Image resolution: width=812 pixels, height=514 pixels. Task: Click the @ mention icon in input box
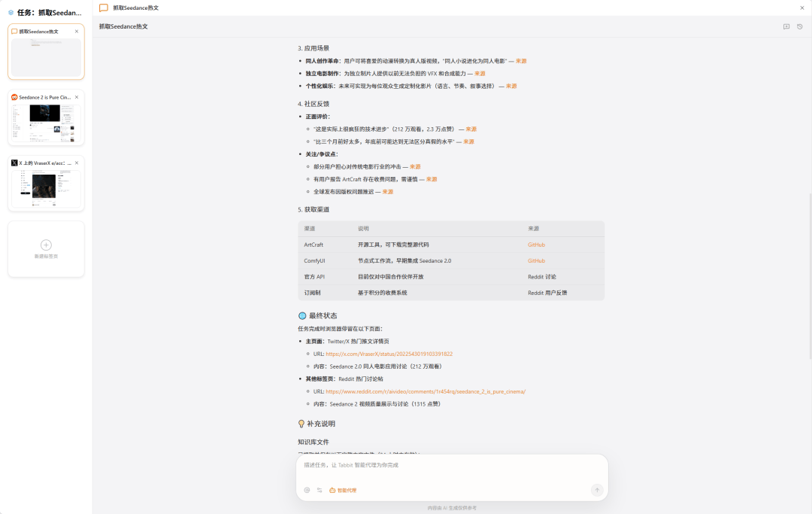307,490
